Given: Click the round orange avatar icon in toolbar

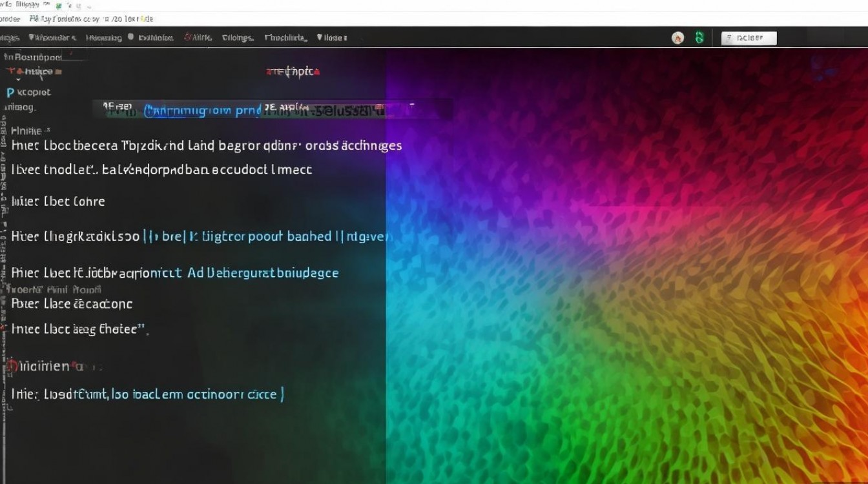Looking at the screenshot, I should pyautogui.click(x=677, y=38).
